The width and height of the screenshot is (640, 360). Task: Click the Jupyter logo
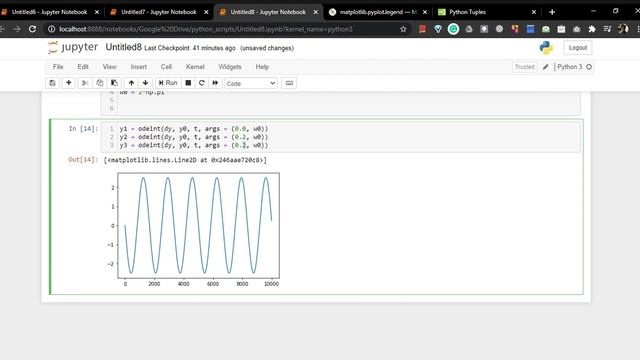coord(73,47)
